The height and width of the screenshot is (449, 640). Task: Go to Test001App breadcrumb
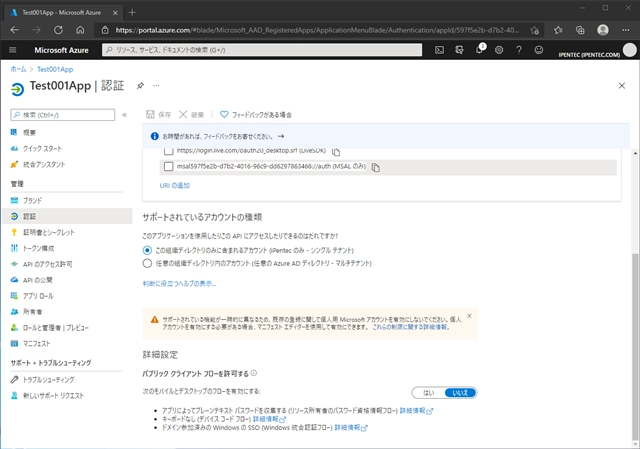[55, 69]
